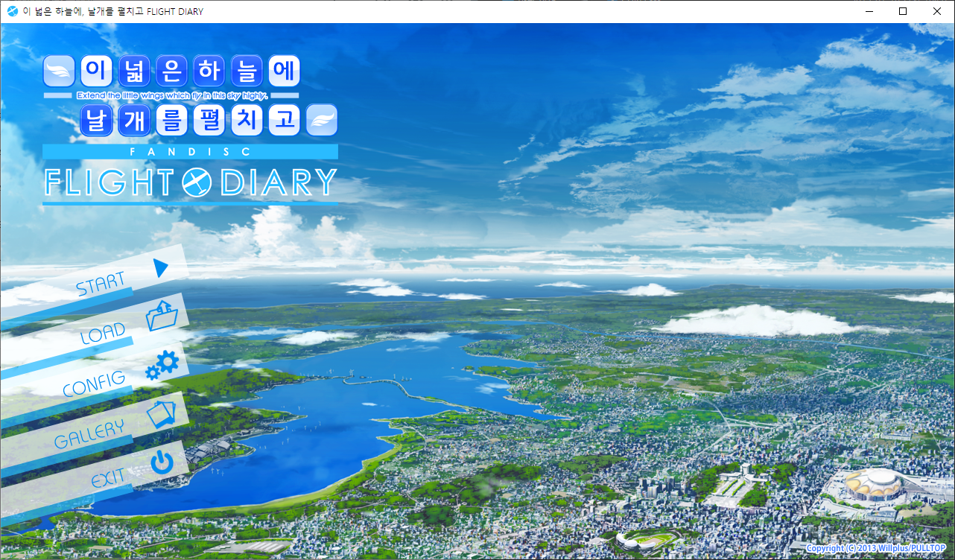This screenshot has width=955, height=560.
Task: Minimize the game window
Action: pyautogui.click(x=869, y=11)
